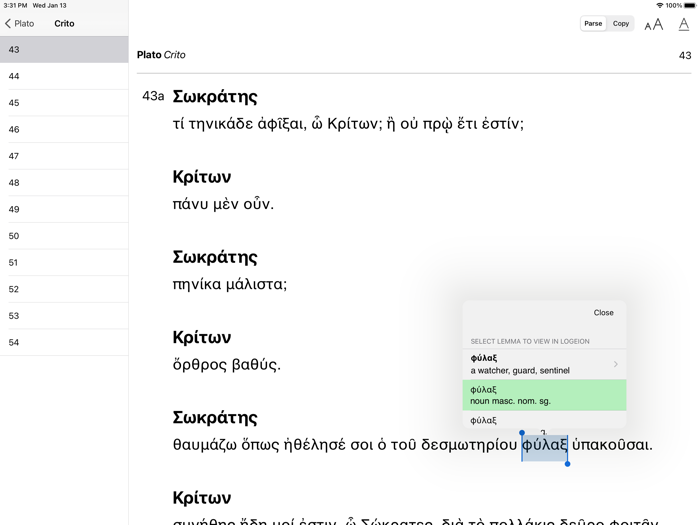This screenshot has width=700, height=525.
Task: Select section 53 in the sidebar
Action: [x=64, y=316]
